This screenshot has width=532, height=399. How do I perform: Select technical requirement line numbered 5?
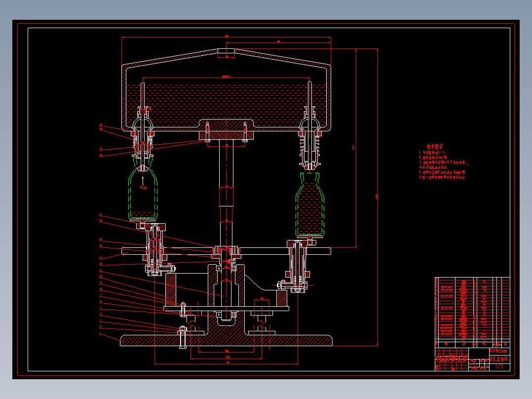[442, 172]
